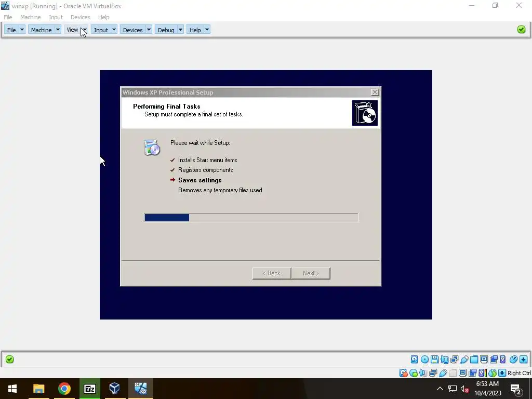Open File in the top menu bar
The width and height of the screenshot is (532, 399).
coord(8,17)
